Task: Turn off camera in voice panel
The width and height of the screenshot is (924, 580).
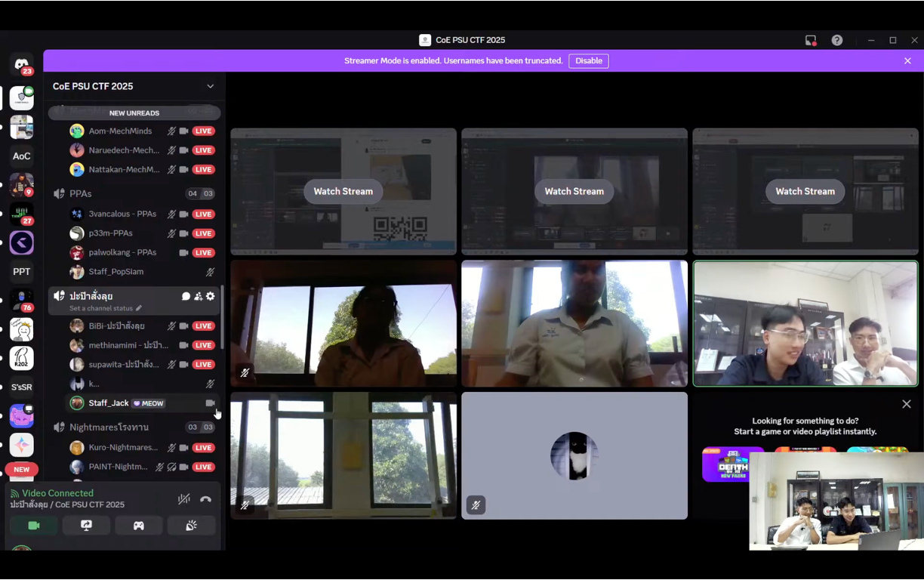Action: [34, 526]
